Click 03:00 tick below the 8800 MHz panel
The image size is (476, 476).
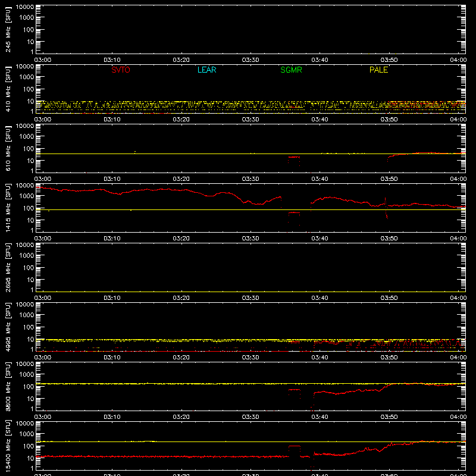pyautogui.click(x=43, y=417)
